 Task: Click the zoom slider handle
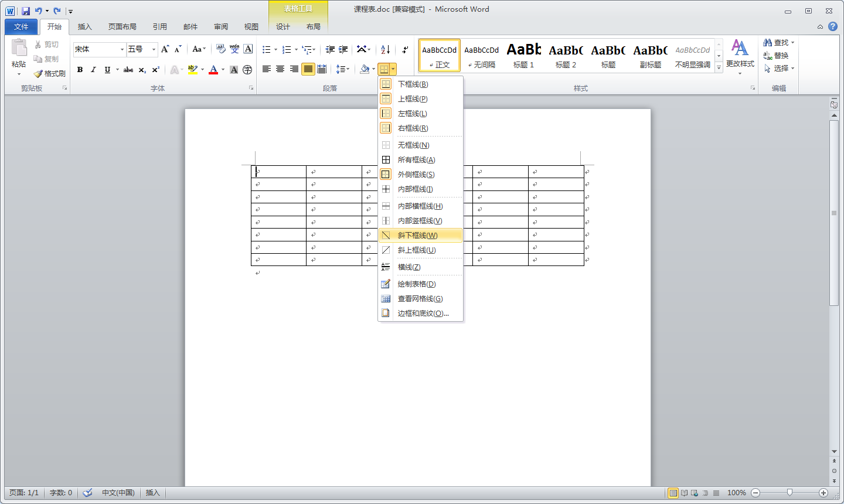click(x=790, y=493)
